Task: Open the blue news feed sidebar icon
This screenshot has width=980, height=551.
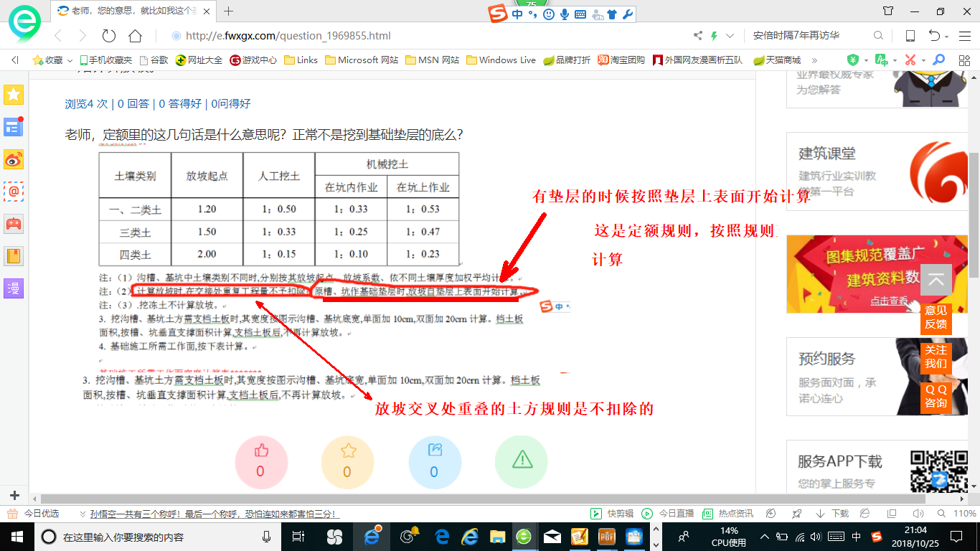Action: pos(14,127)
